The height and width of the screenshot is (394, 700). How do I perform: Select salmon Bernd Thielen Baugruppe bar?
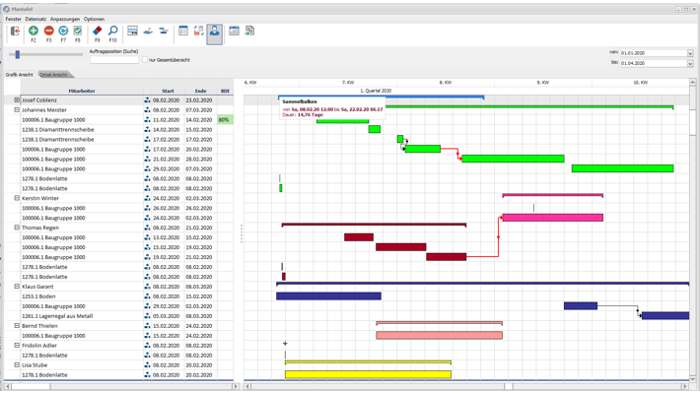(439, 335)
